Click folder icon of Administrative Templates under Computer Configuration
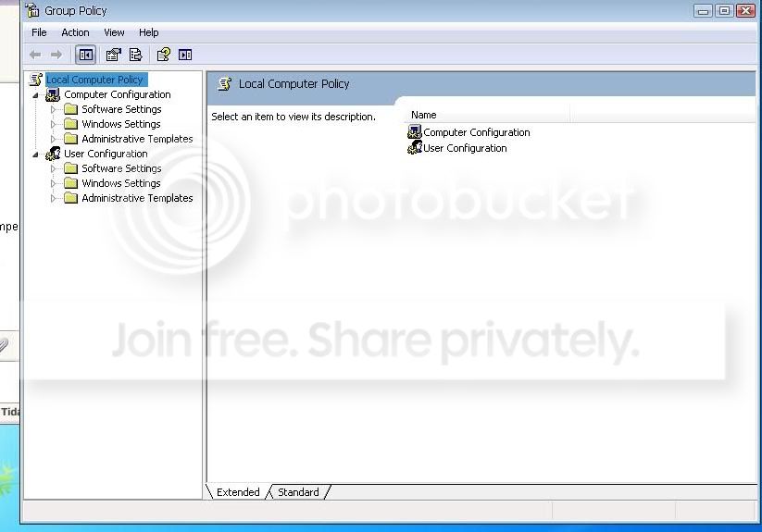This screenshot has width=762, height=532. [x=71, y=139]
